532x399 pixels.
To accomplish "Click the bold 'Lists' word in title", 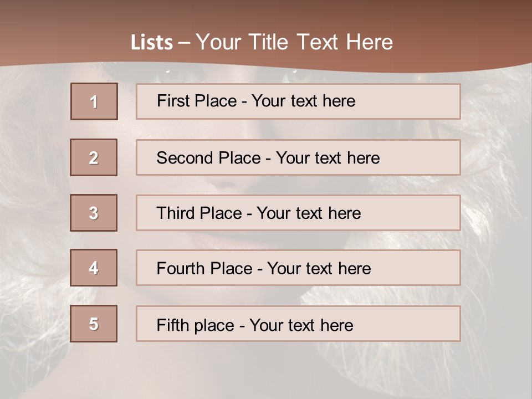I will 152,43.
